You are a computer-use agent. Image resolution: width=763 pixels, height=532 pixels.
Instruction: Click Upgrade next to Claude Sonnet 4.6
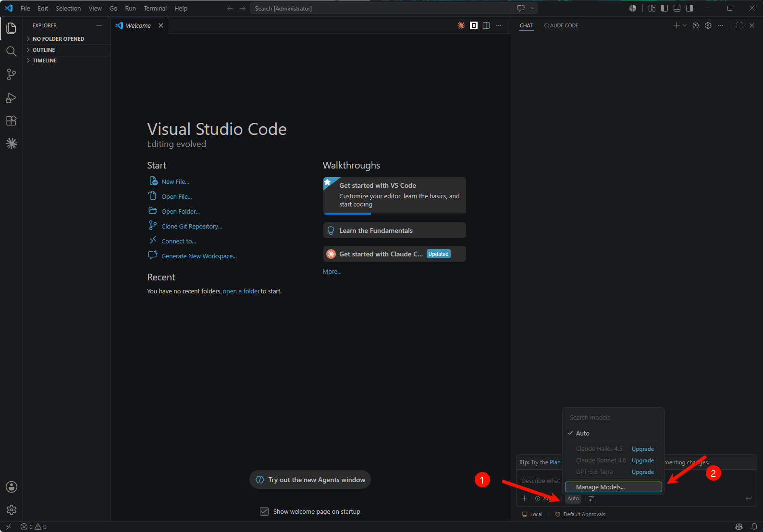click(643, 460)
